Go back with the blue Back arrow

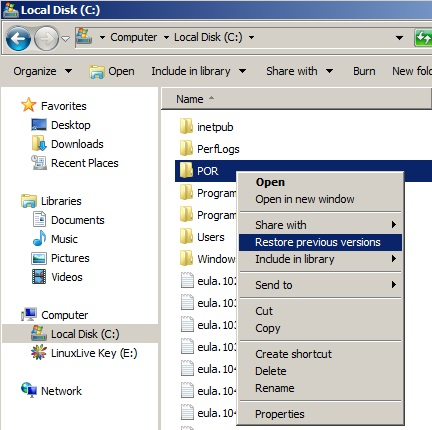tap(18, 39)
